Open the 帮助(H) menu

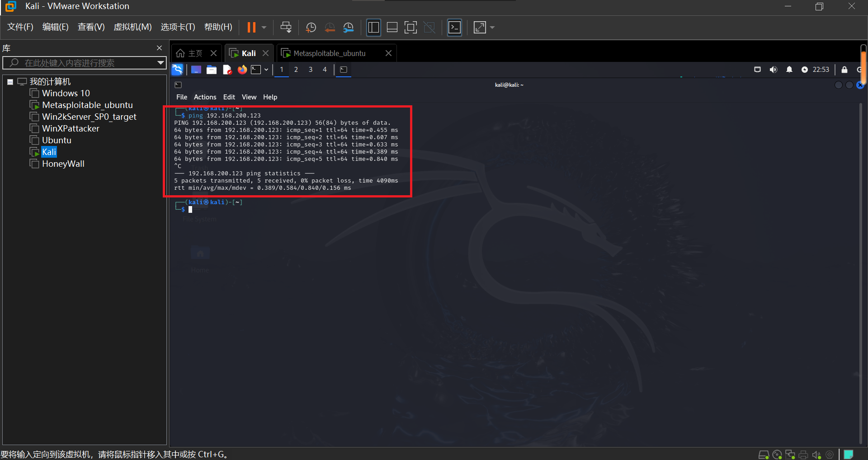pos(218,27)
